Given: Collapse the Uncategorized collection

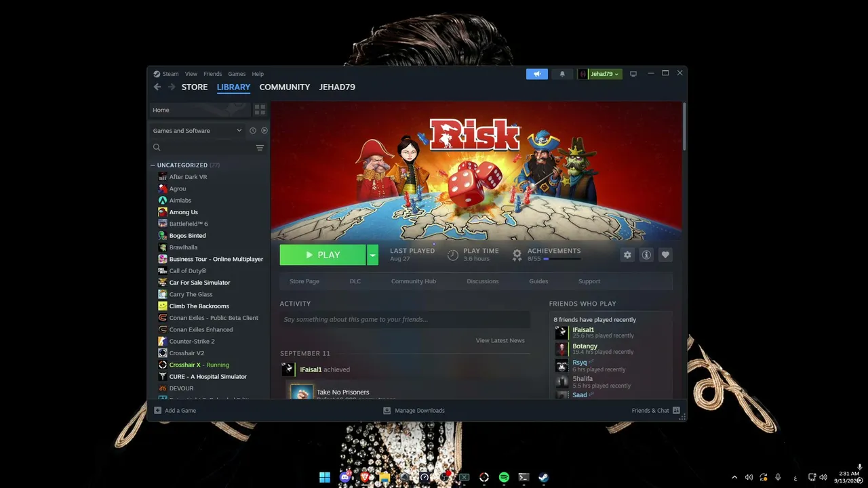Looking at the screenshot, I should 153,165.
